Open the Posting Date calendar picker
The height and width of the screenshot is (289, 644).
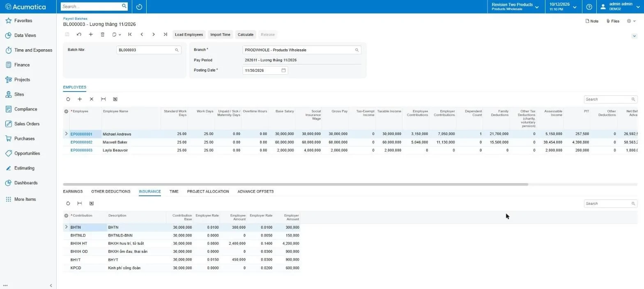283,70
